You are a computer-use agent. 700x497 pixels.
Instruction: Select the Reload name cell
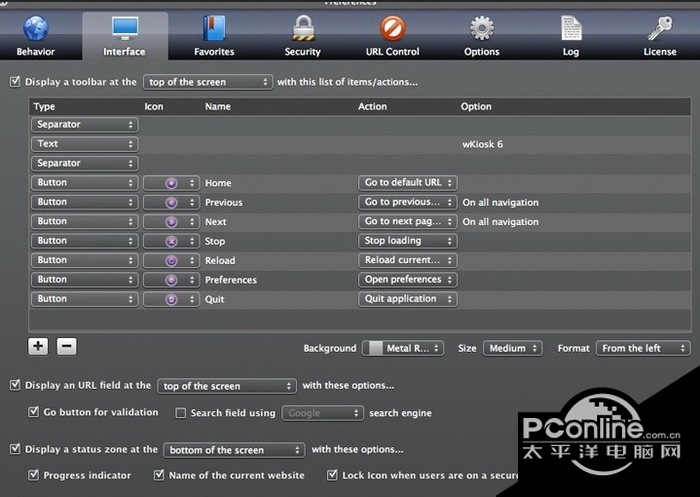pos(220,261)
